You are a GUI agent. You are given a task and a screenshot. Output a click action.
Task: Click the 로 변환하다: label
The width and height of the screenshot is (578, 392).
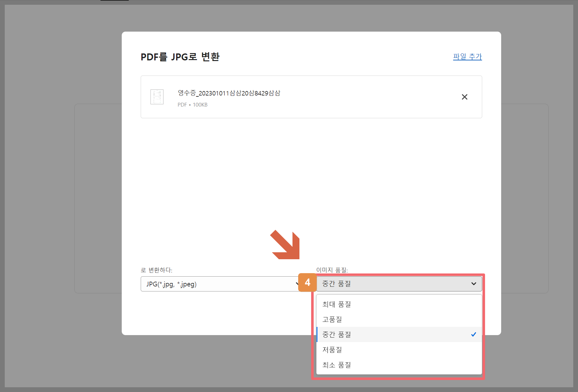tap(157, 270)
